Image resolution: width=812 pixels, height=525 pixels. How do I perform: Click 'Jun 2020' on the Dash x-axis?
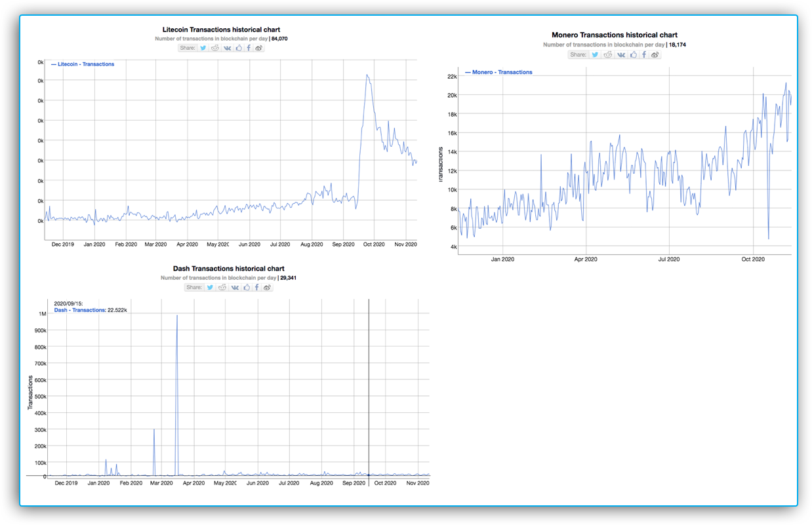click(257, 483)
